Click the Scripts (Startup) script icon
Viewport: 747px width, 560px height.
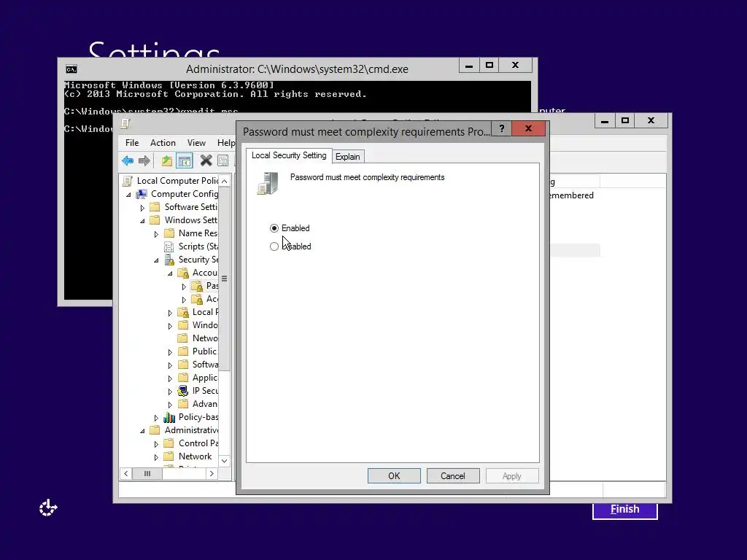(x=169, y=246)
